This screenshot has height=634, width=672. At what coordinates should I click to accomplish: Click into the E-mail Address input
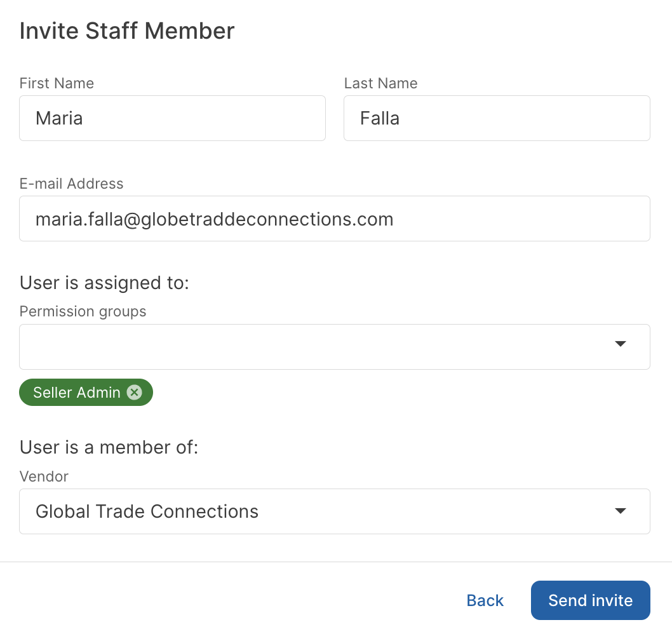coord(334,219)
